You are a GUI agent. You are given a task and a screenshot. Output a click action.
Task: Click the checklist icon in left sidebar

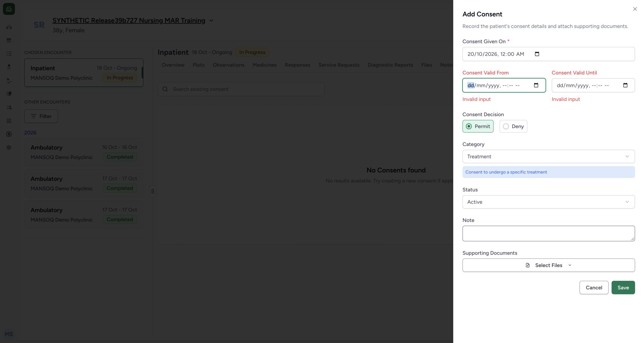(x=9, y=54)
